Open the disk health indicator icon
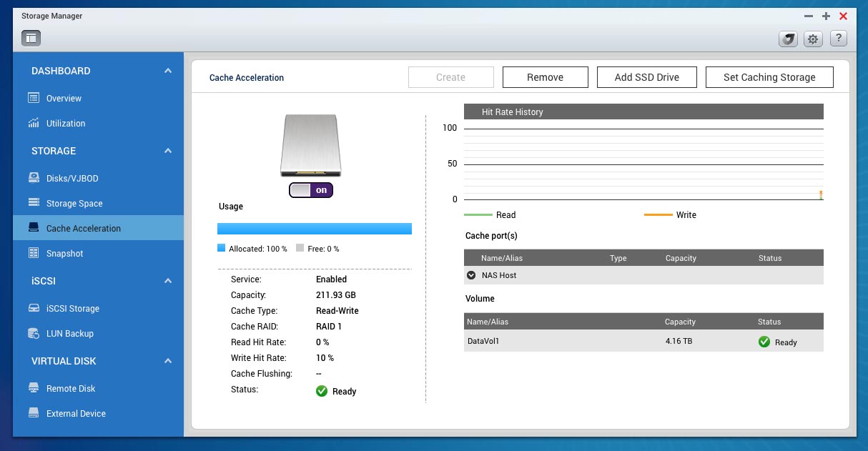This screenshot has width=868, height=451. tap(788, 39)
